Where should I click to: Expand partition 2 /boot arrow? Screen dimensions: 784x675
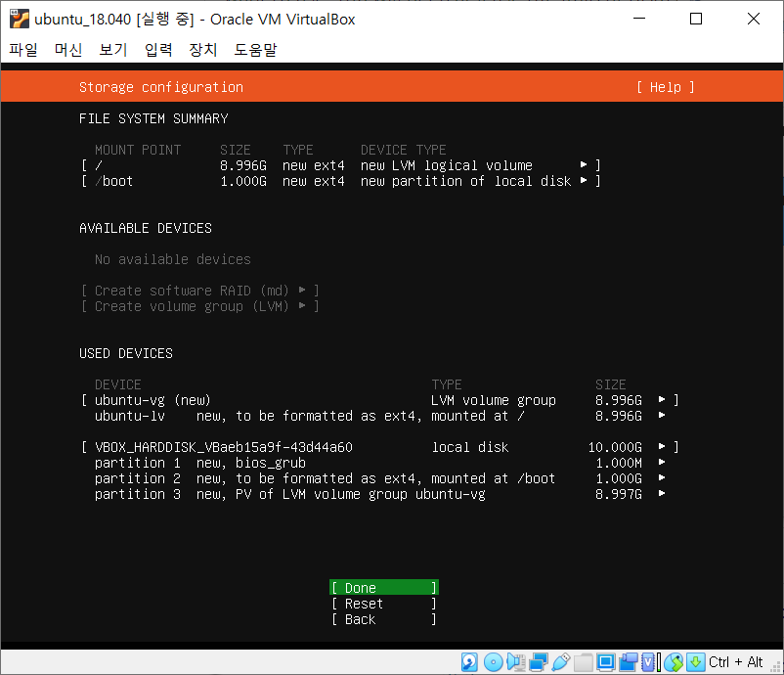662,477
